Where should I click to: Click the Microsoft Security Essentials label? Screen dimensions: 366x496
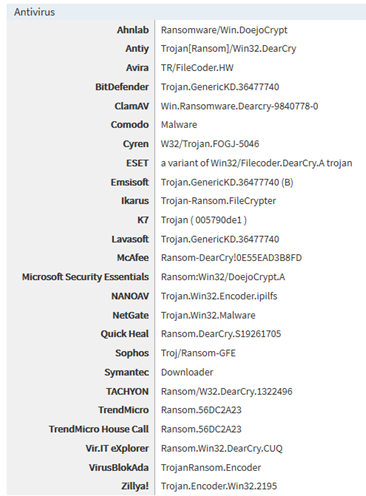pos(85,277)
